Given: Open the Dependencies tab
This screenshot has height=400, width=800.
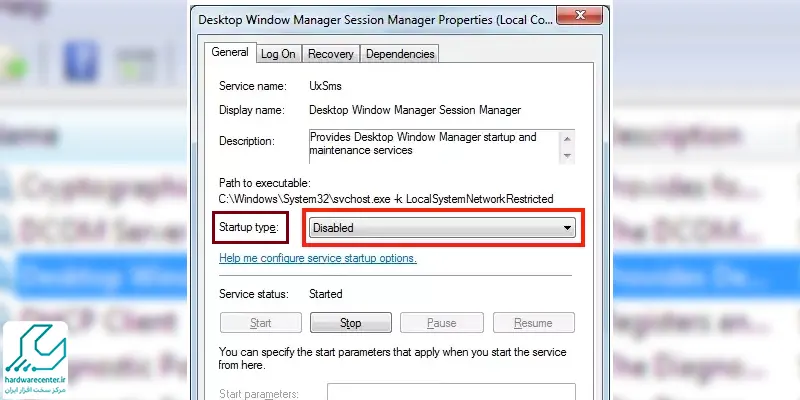Looking at the screenshot, I should click(400, 54).
